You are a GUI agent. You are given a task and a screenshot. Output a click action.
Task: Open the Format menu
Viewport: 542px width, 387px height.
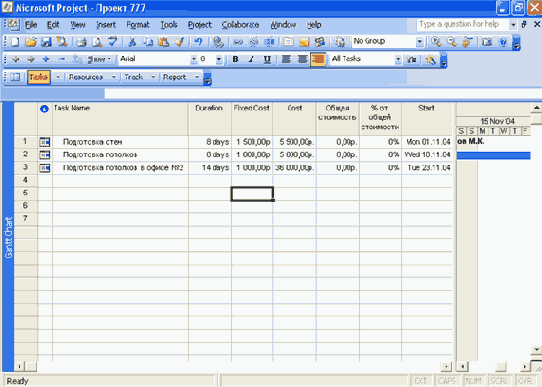[138, 25]
